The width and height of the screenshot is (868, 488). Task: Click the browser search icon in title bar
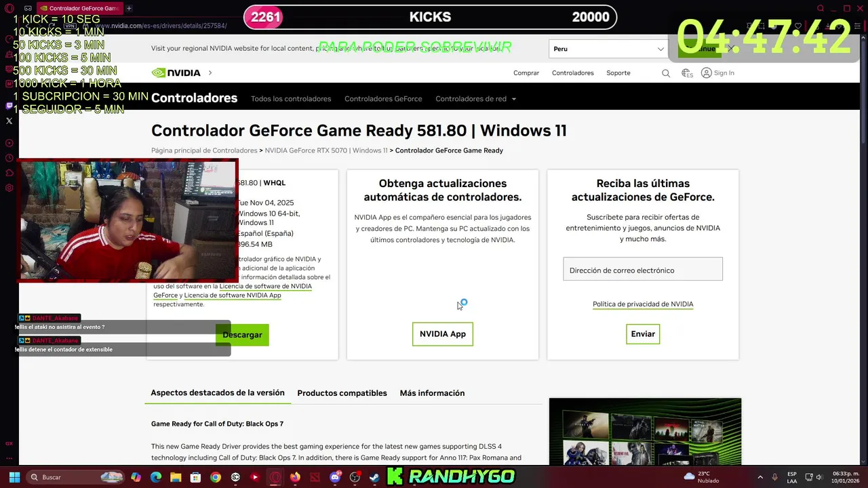[x=821, y=9]
